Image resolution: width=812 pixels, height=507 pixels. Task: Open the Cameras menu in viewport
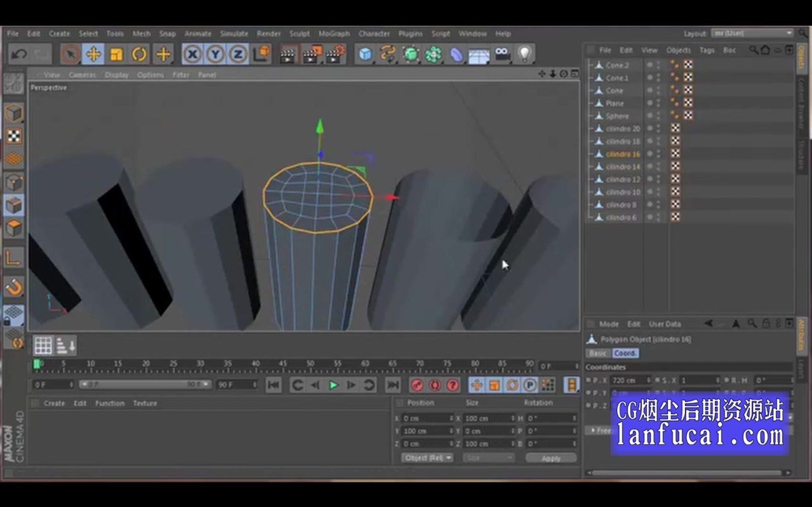tap(82, 74)
